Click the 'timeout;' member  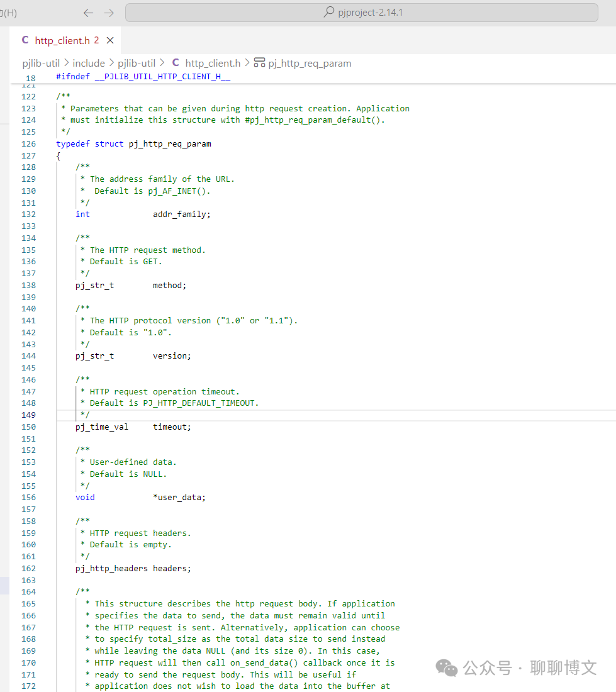pyautogui.click(x=172, y=427)
